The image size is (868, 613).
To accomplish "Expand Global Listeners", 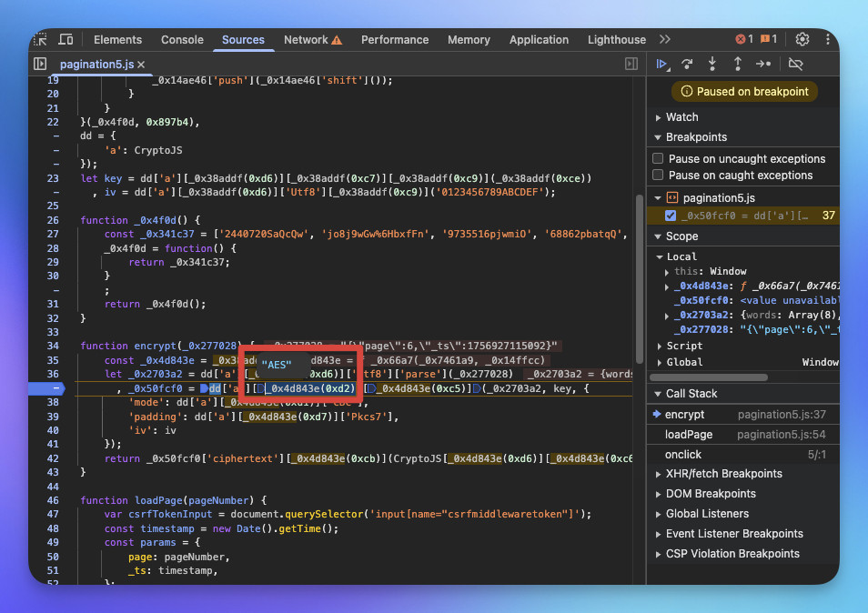I will tap(658, 514).
